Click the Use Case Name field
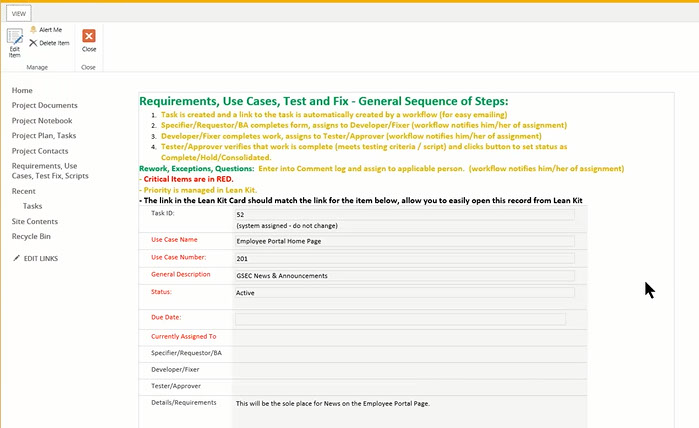699x428 pixels. (403, 241)
